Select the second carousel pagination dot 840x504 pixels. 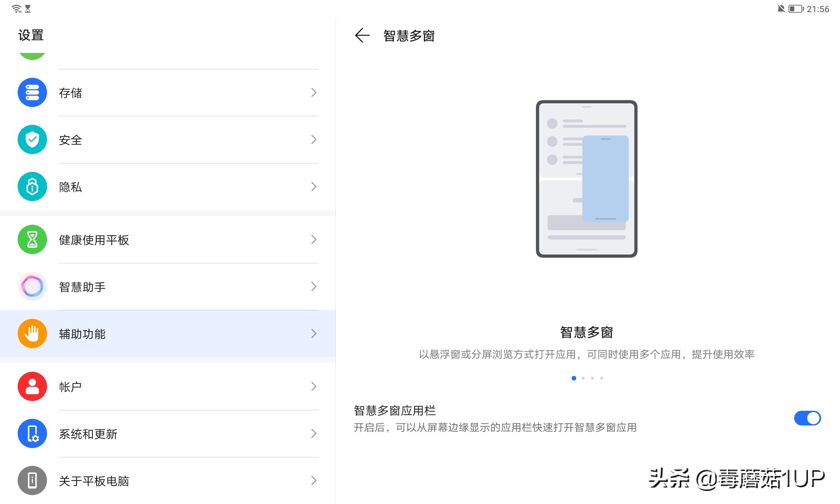[583, 378]
